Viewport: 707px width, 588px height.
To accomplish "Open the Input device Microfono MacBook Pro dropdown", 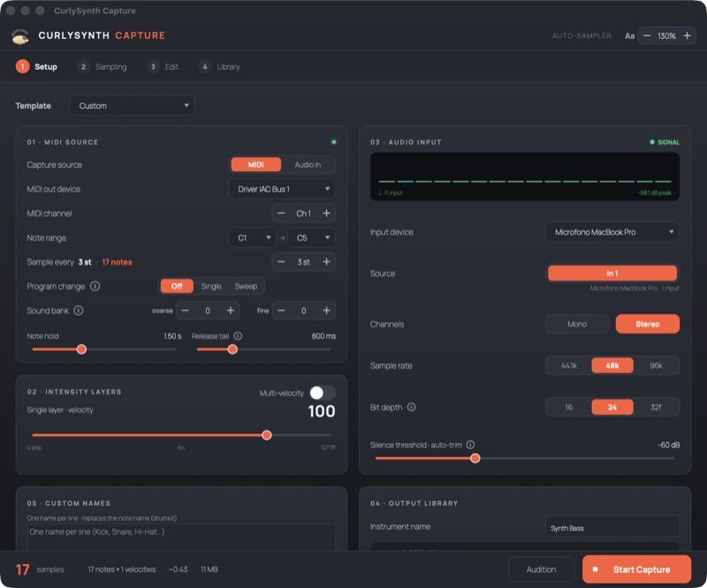I will [x=612, y=232].
